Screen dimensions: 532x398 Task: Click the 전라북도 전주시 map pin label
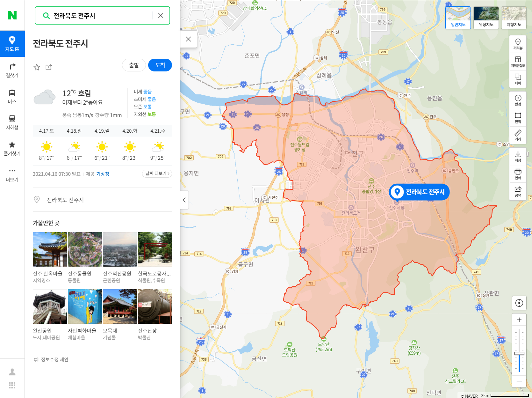point(419,192)
